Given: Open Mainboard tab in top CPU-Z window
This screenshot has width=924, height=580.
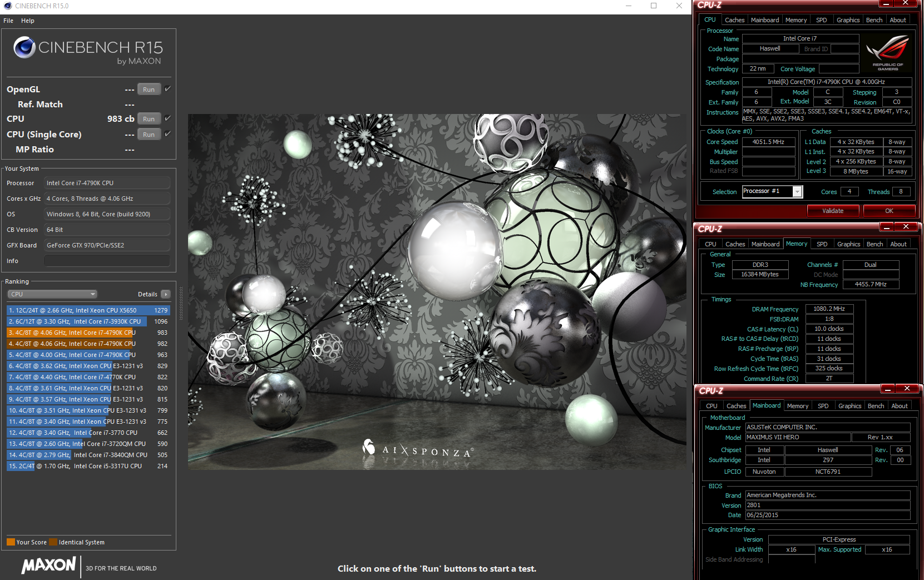Looking at the screenshot, I should click(x=765, y=20).
